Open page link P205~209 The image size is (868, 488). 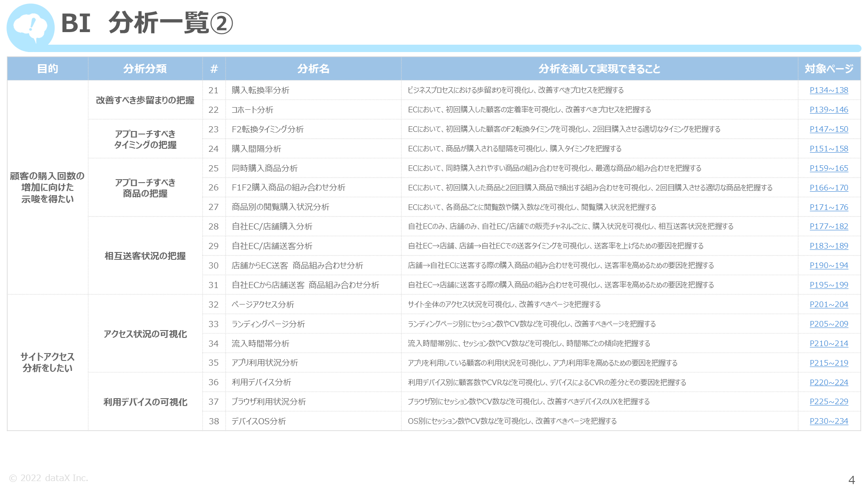point(829,324)
